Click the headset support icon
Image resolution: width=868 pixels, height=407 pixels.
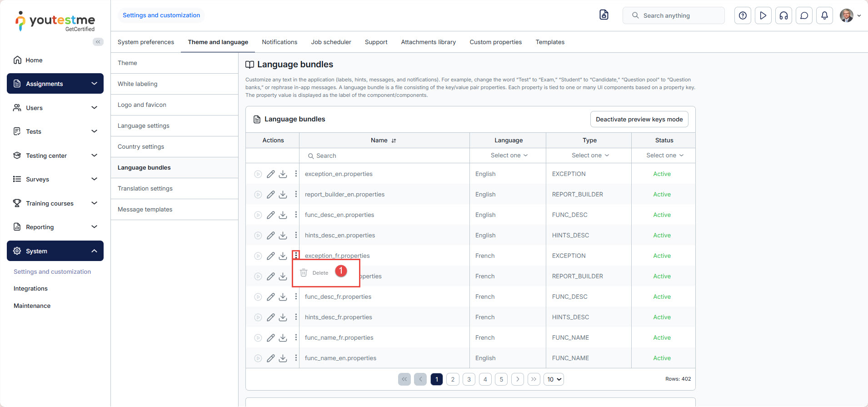(x=783, y=15)
